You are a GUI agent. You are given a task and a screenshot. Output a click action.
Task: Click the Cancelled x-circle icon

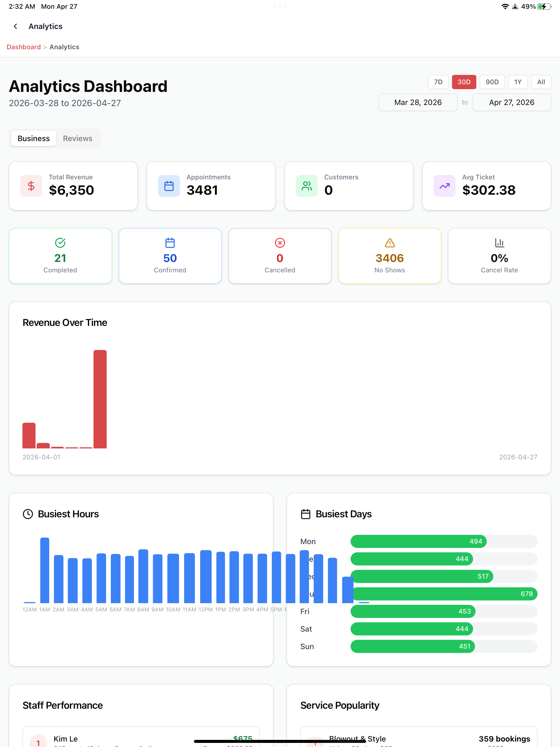(280, 243)
